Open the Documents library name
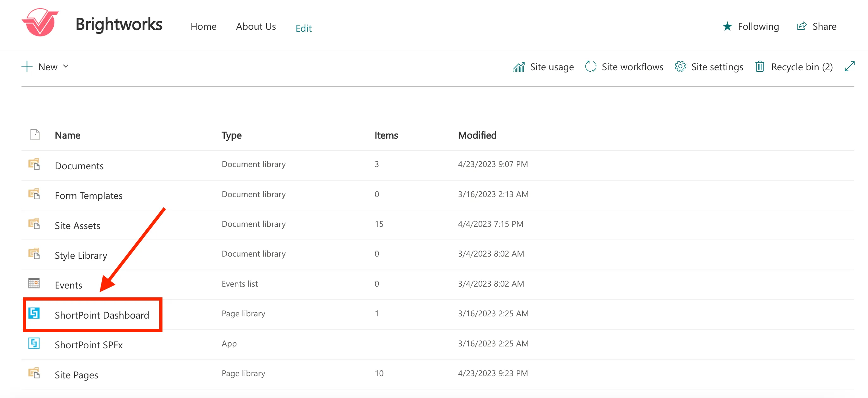Image resolution: width=868 pixels, height=398 pixels. pyautogui.click(x=79, y=165)
